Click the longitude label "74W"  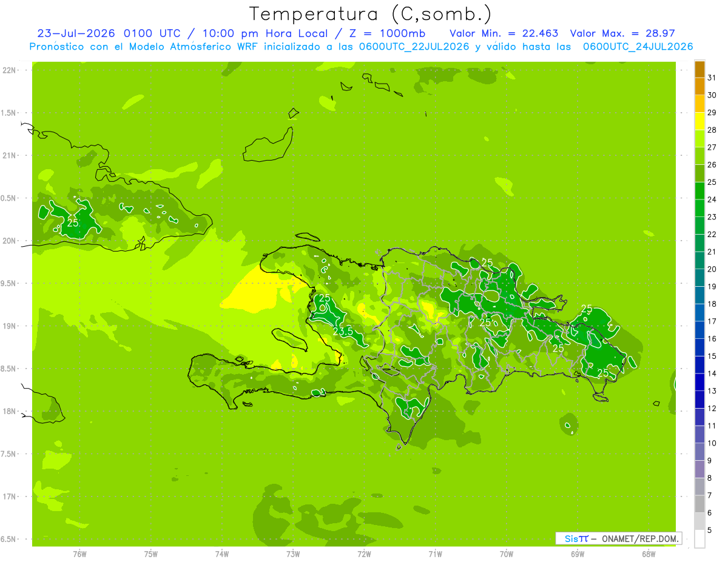pyautogui.click(x=222, y=554)
